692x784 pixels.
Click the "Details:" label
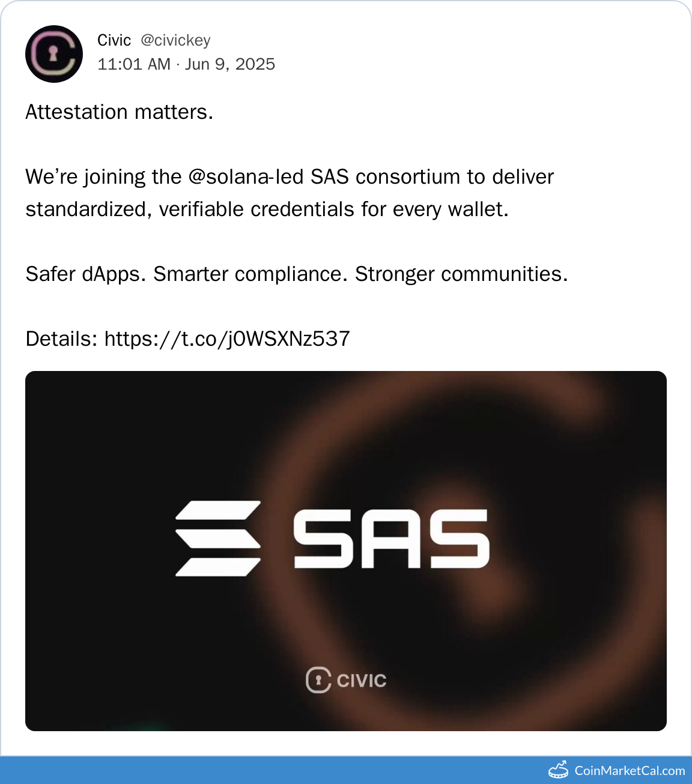coord(61,339)
